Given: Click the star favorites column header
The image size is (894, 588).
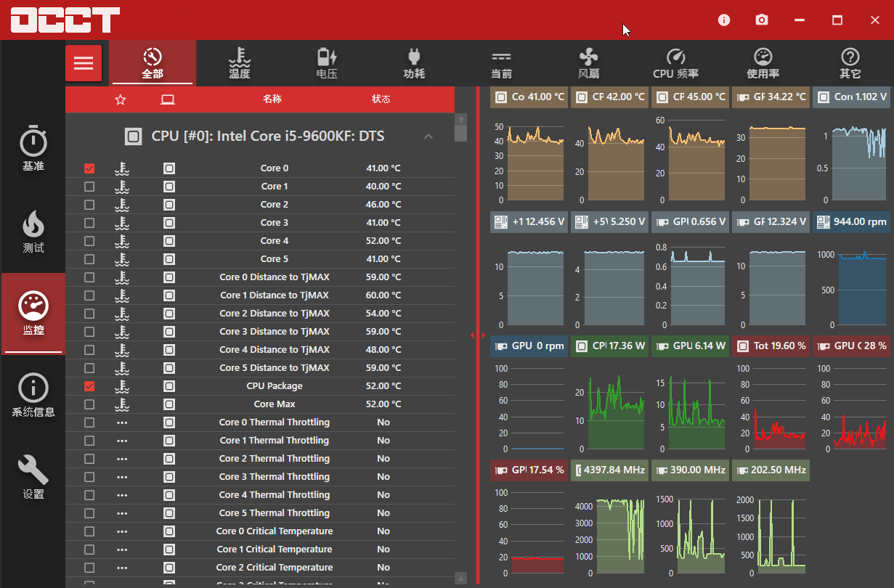Looking at the screenshot, I should tap(121, 99).
